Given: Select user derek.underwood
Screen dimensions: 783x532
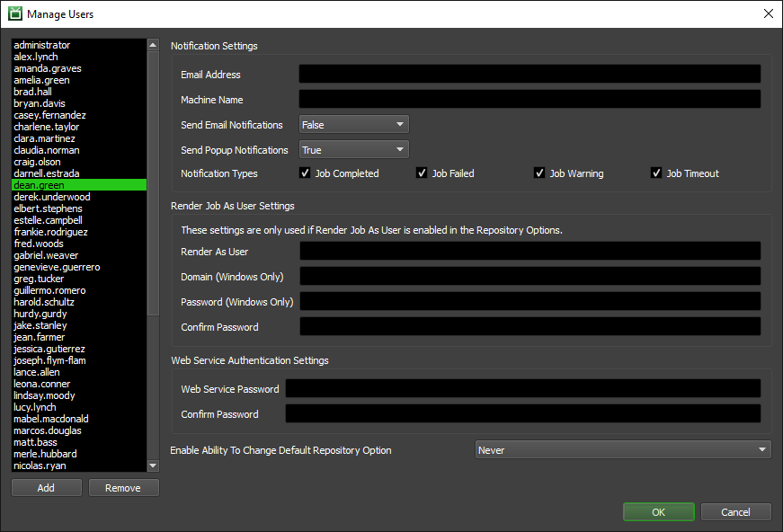Looking at the screenshot, I should 79,197.
